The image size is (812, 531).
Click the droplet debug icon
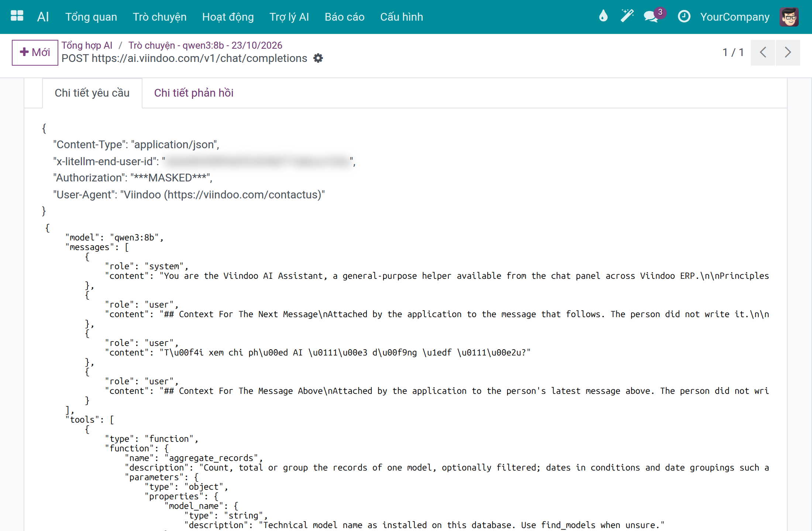click(x=603, y=16)
